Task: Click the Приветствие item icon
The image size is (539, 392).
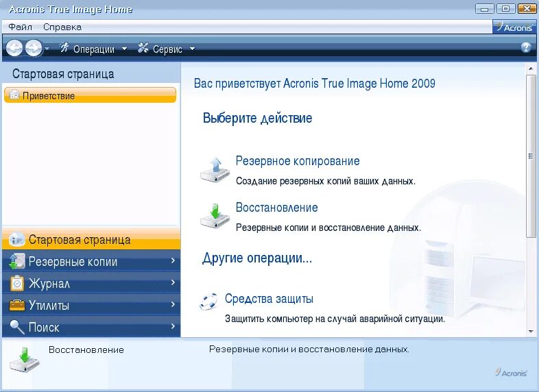Action: (x=14, y=95)
